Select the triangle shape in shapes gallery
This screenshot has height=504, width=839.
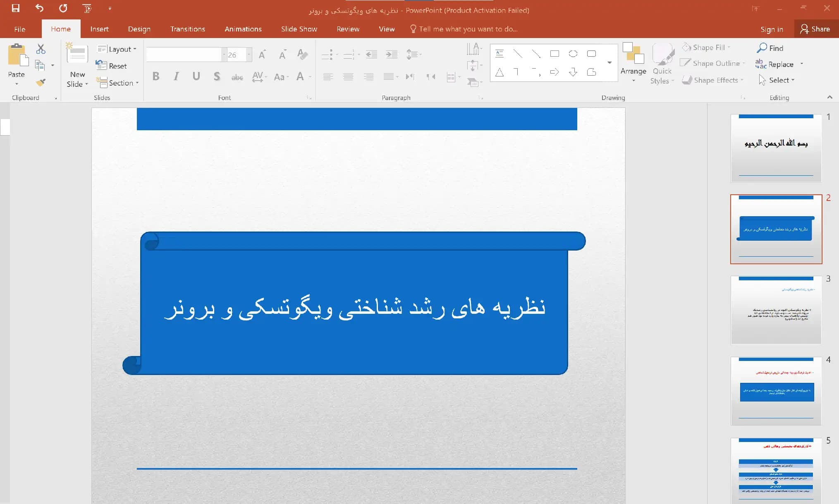[x=500, y=72]
